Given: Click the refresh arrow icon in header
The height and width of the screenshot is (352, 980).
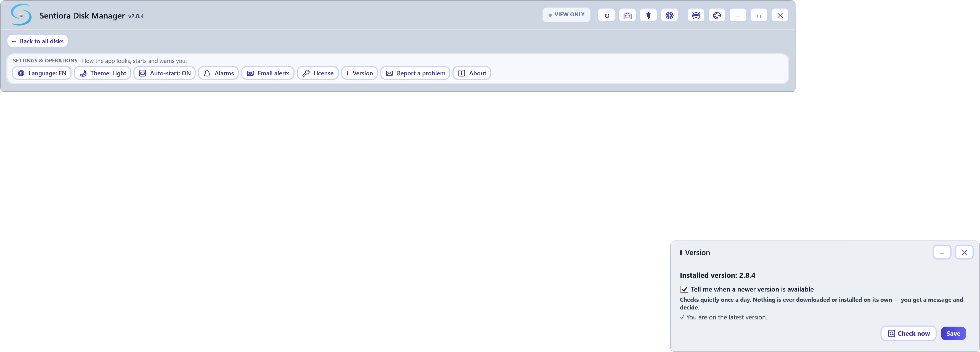Looking at the screenshot, I should (606, 16).
